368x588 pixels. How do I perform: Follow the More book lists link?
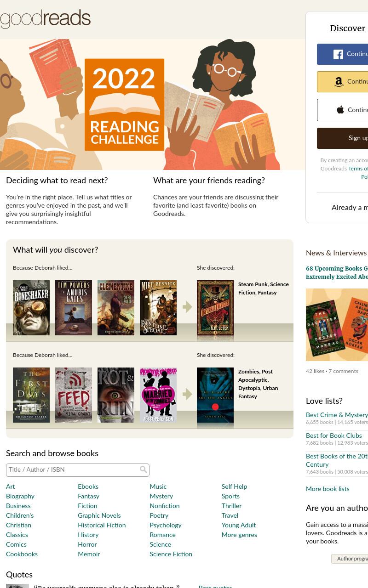click(x=328, y=489)
